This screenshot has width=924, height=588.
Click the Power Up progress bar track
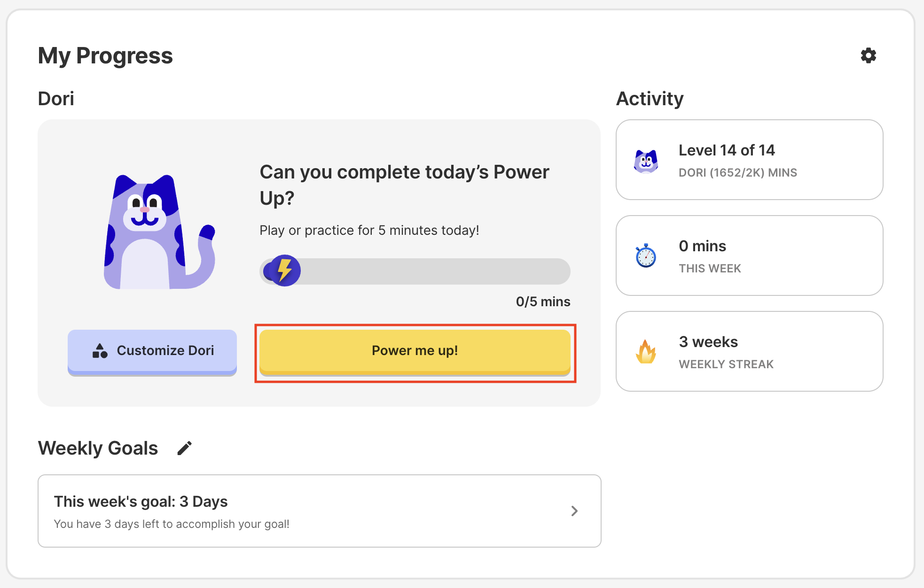click(432, 271)
